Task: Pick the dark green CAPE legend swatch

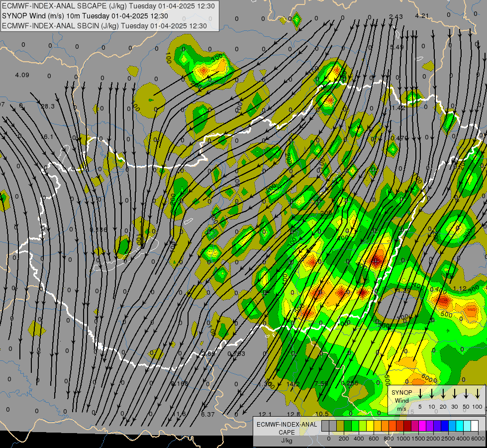Action: point(348,426)
